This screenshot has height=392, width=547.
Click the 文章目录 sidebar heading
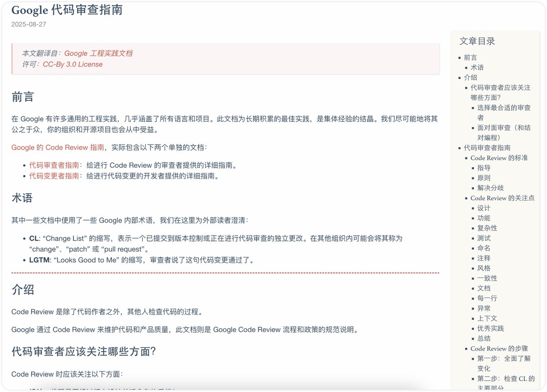click(x=477, y=41)
